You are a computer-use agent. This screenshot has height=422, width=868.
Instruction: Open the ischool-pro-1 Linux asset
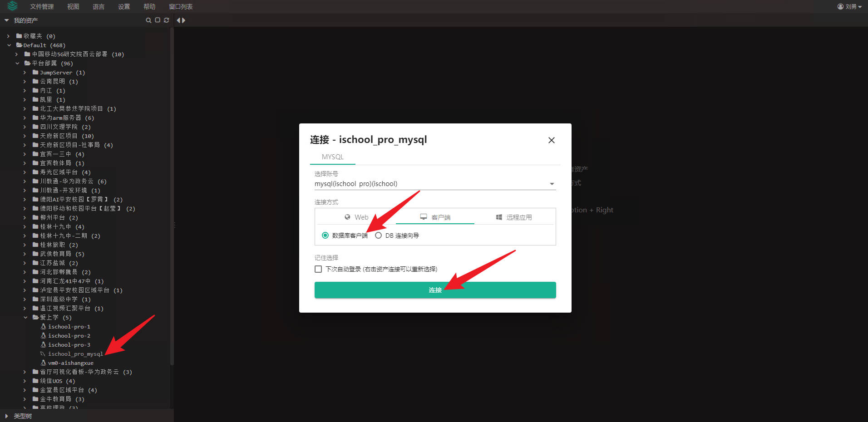tap(69, 327)
